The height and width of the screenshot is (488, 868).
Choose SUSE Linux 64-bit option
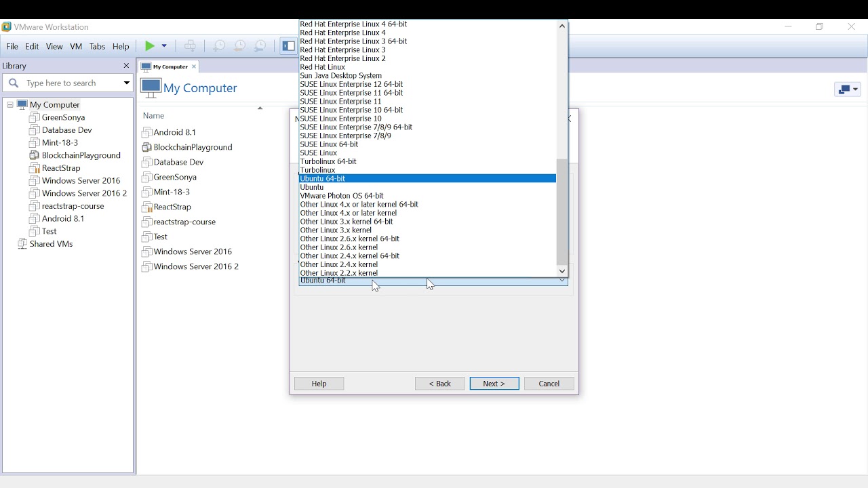[x=427, y=144]
